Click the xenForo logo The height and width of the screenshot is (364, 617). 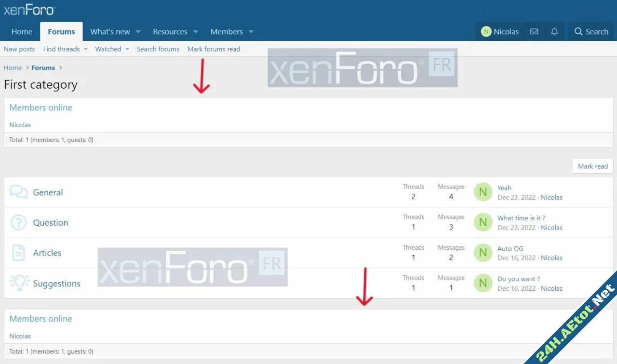click(29, 9)
